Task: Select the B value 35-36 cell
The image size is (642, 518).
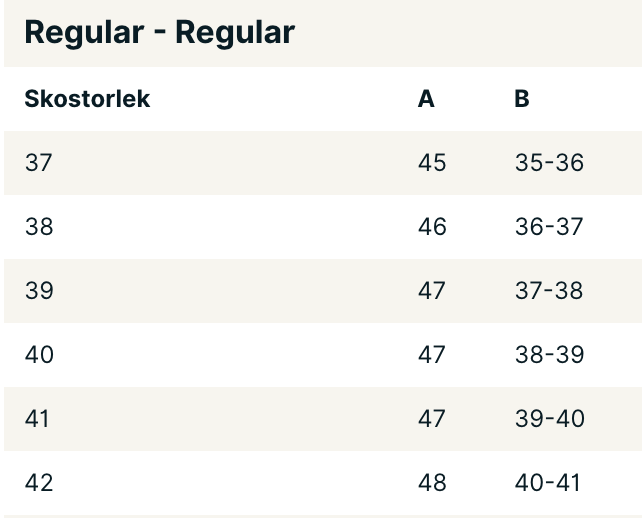Action: (549, 163)
